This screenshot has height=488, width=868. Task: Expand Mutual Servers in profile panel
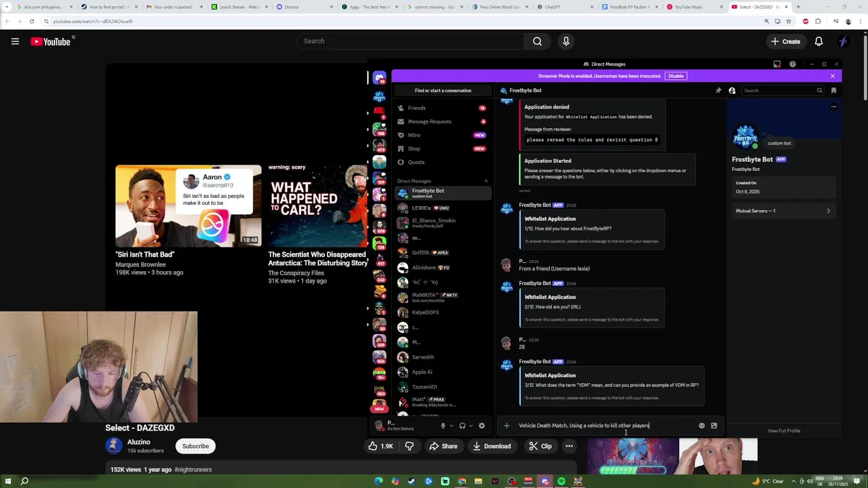(783, 211)
